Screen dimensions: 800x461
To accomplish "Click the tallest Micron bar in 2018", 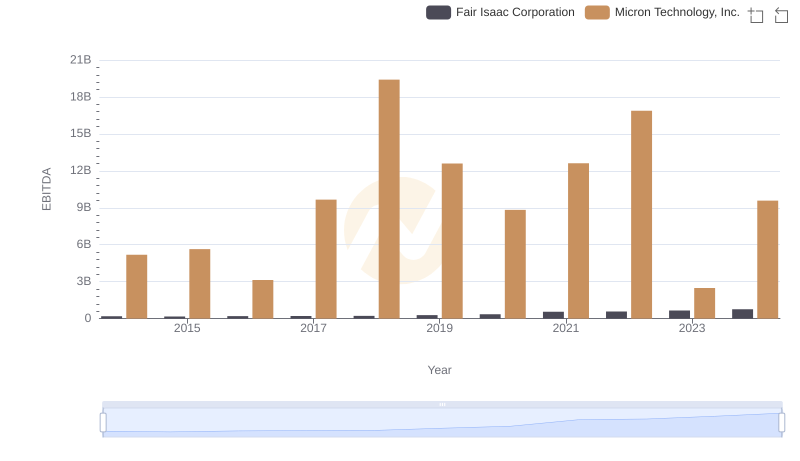I will tap(389, 199).
